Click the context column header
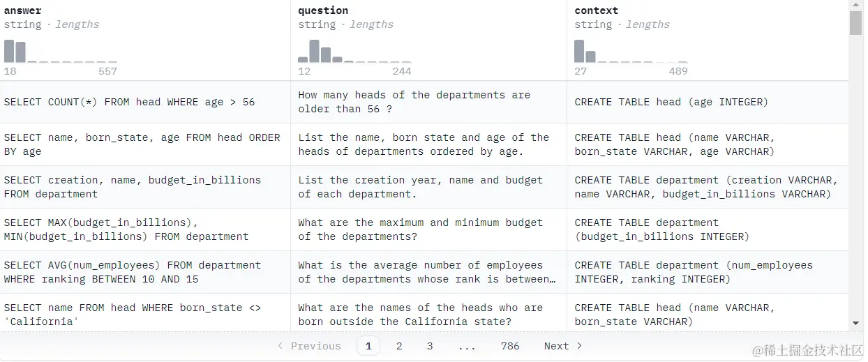 pos(596,10)
